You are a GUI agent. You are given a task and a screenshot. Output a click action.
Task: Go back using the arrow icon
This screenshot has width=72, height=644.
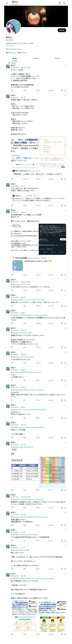click(7, 3)
